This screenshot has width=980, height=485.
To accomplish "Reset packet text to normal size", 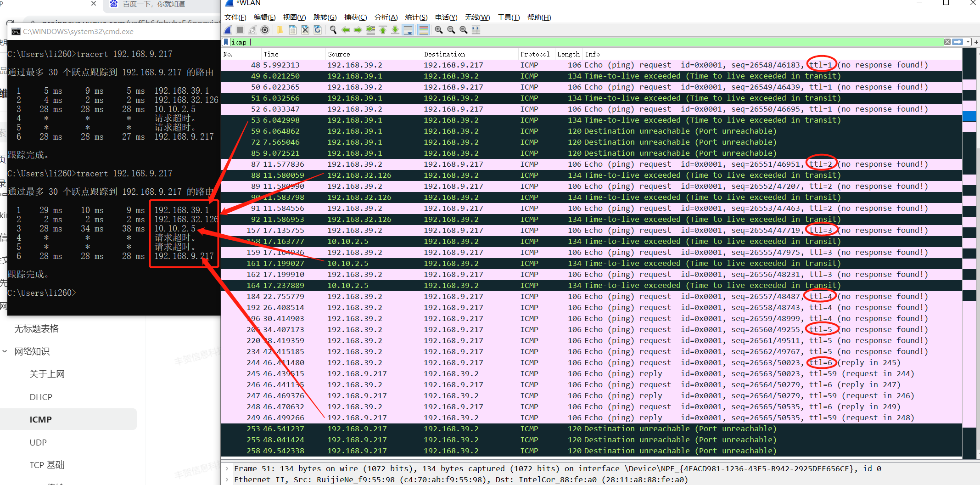I will tap(464, 30).
